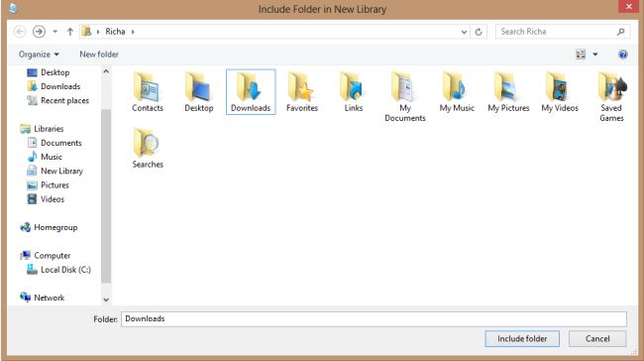Expand the arrow after Richa in path
This screenshot has width=644, height=361.
(x=133, y=32)
